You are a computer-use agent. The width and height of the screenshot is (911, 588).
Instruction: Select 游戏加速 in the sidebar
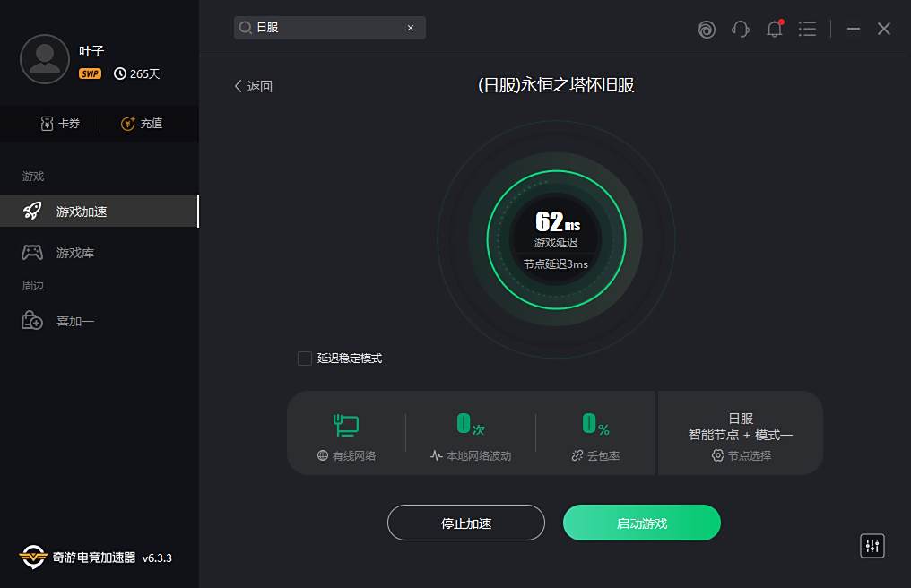[x=81, y=212]
